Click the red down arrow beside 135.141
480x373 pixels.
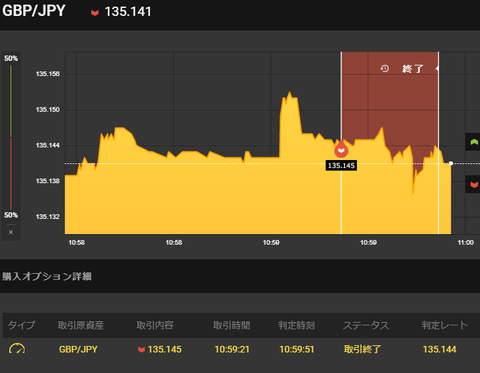click(95, 13)
